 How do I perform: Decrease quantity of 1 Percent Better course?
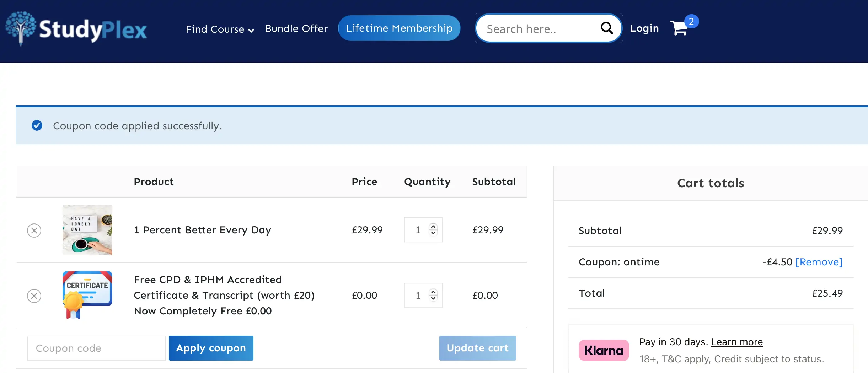click(433, 233)
